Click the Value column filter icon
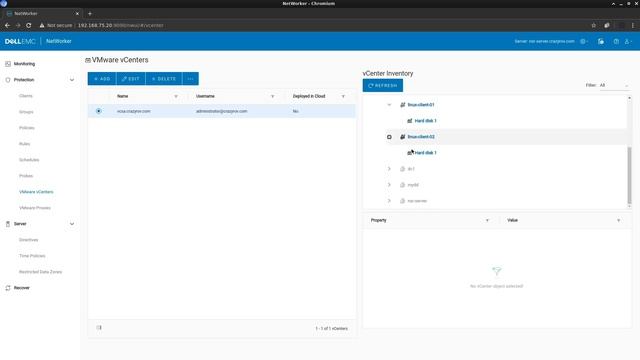This screenshot has height=360, width=640. (x=619, y=220)
